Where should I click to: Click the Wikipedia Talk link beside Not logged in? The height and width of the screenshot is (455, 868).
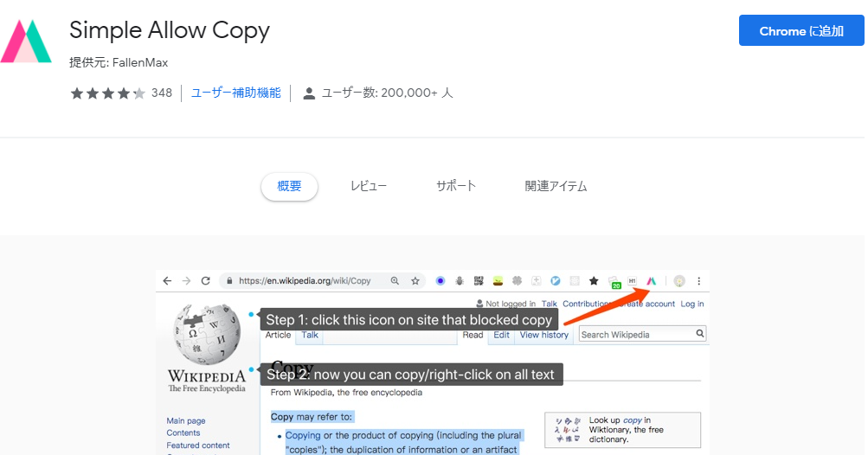coord(550,304)
